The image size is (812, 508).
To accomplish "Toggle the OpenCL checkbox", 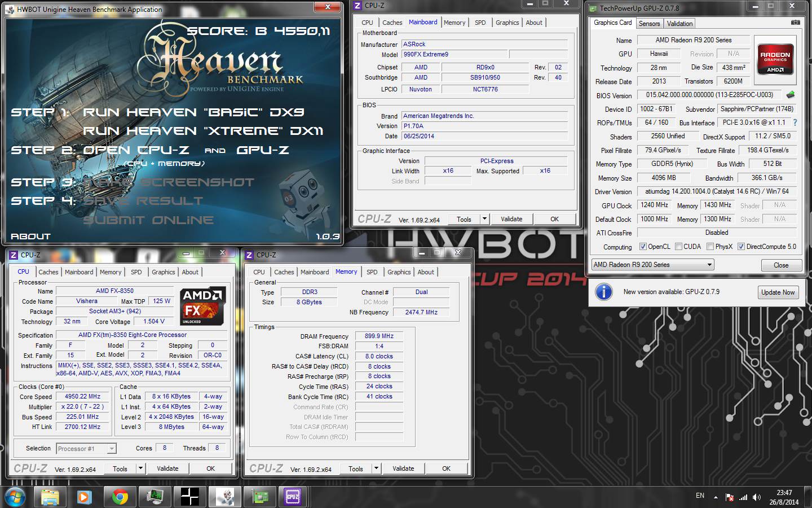I will coord(643,247).
